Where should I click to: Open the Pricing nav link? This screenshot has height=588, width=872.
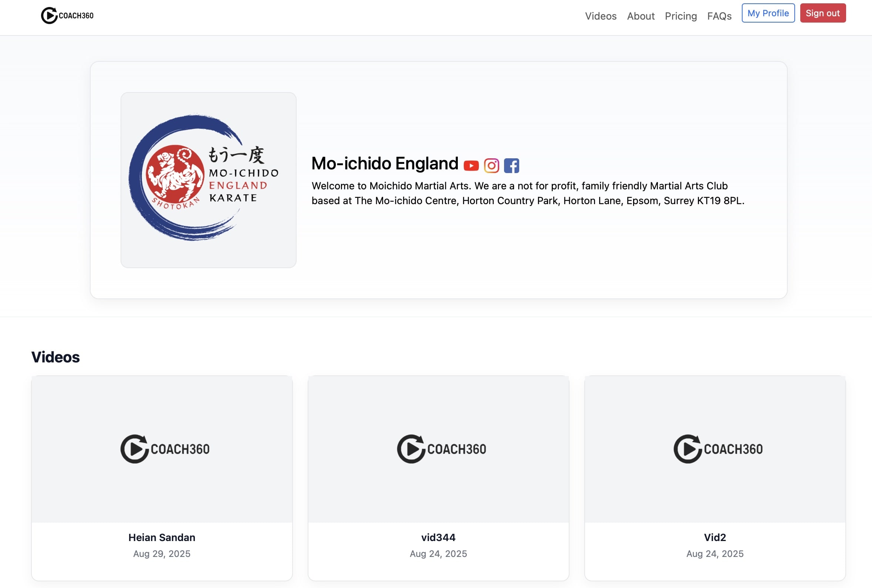(x=680, y=16)
